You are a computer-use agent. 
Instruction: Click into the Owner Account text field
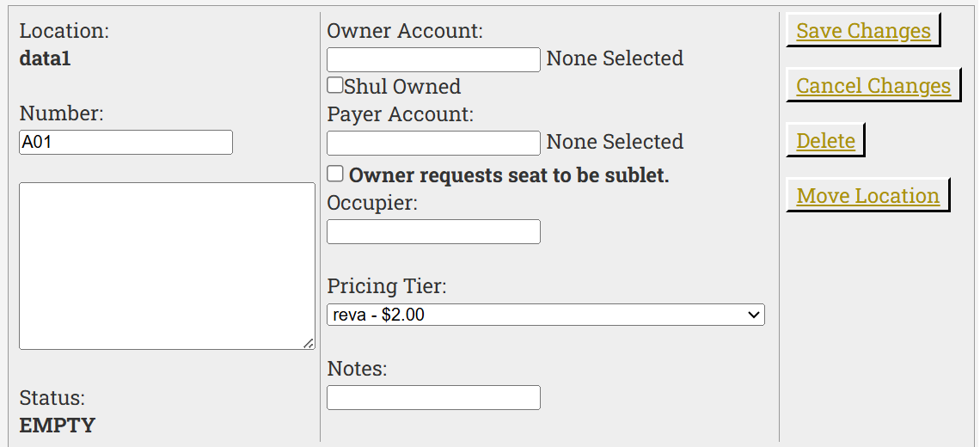click(433, 59)
